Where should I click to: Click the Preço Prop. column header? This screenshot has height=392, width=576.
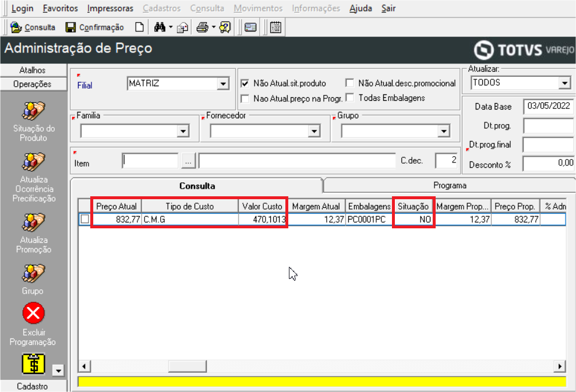pyautogui.click(x=515, y=206)
